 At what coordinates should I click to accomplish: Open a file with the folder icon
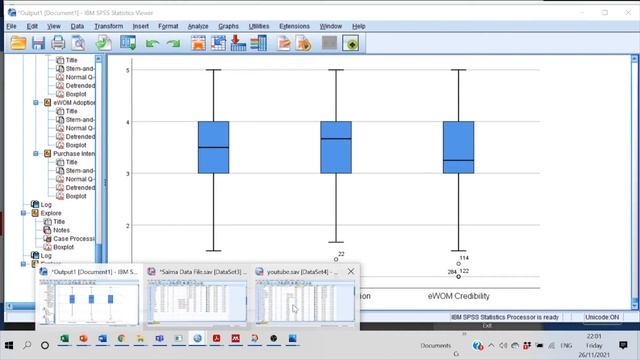click(x=18, y=43)
